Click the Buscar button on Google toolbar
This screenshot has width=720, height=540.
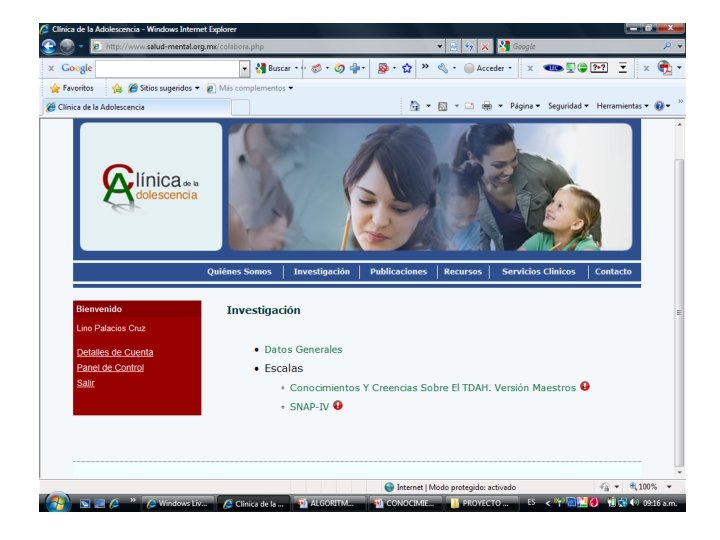pos(273,68)
